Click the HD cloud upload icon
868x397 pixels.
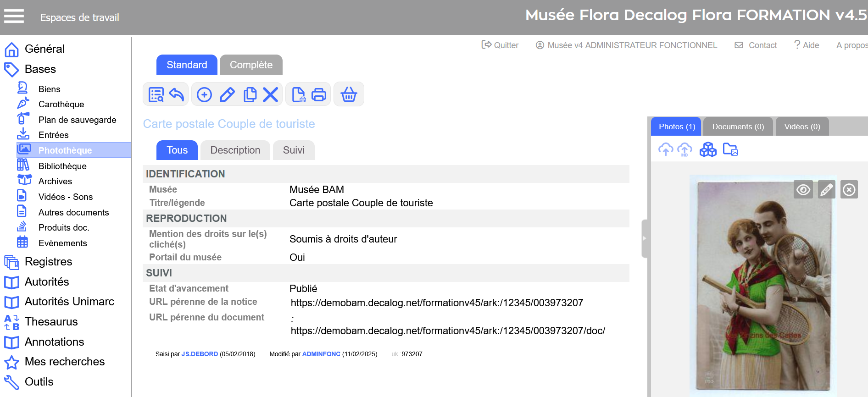tap(684, 149)
